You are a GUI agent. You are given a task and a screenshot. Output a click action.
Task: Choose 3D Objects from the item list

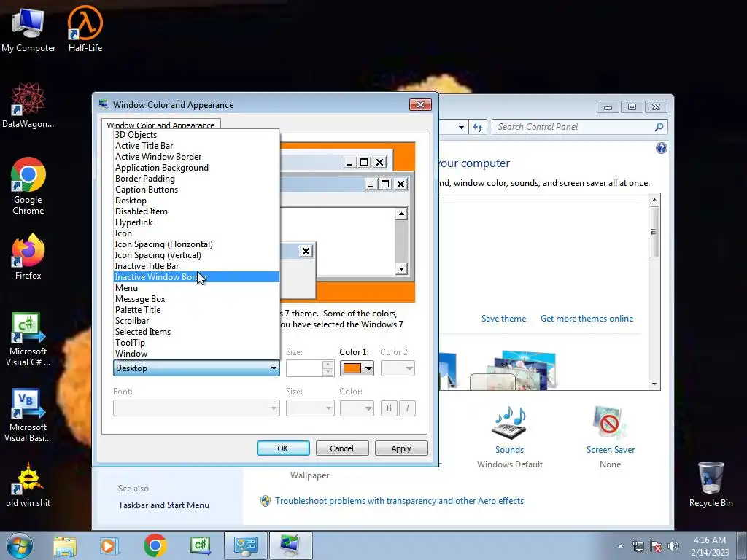click(196, 135)
